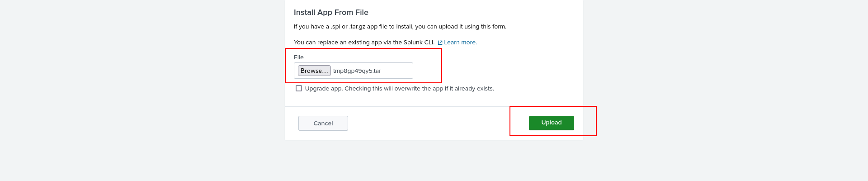This screenshot has width=868, height=181.
Task: Click the 'File' field label
Action: pyautogui.click(x=299, y=57)
